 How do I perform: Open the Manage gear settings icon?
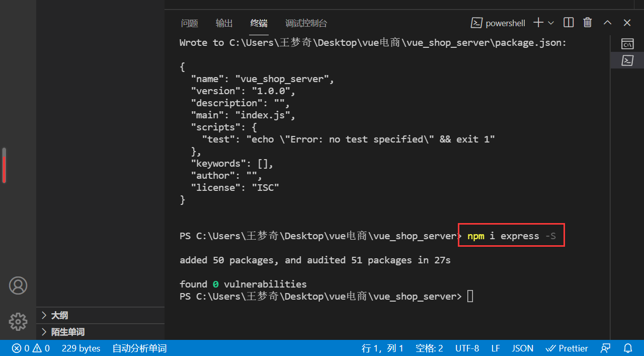(18, 321)
